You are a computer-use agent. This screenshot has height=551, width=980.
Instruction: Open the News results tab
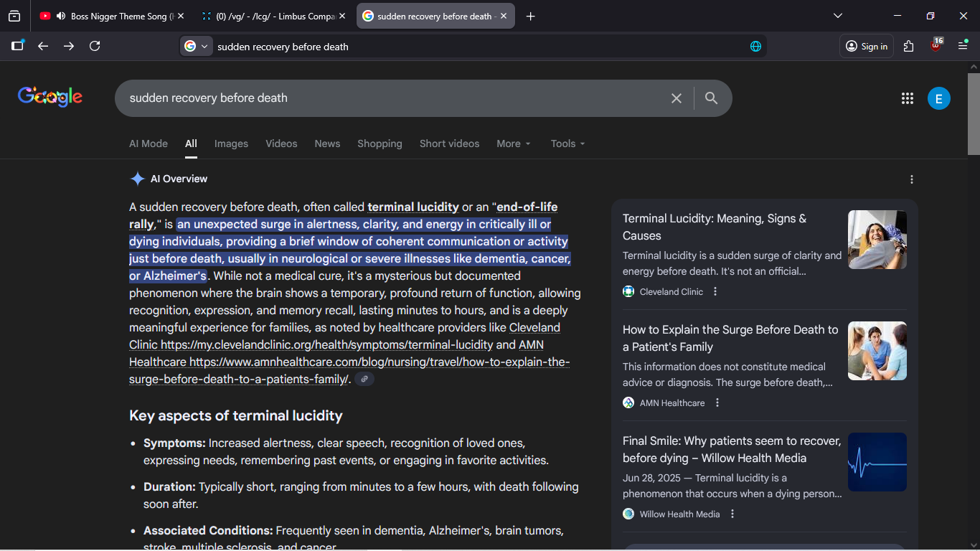tap(327, 143)
